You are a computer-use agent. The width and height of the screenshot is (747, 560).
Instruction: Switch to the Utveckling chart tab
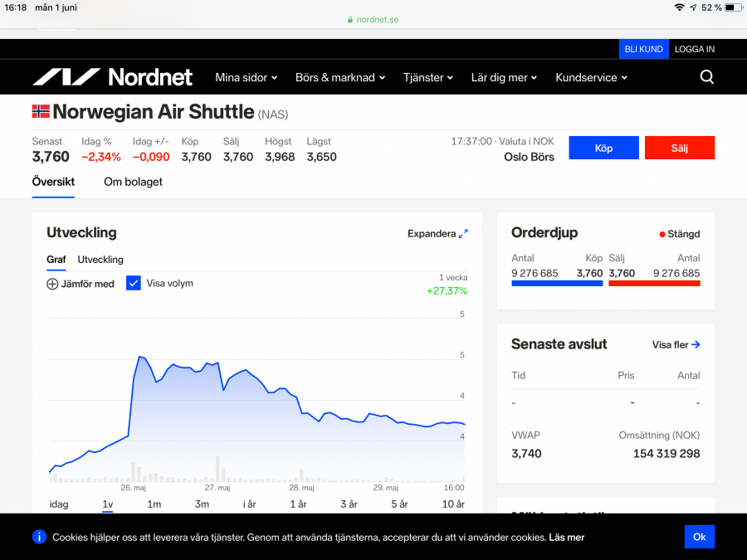coord(100,260)
